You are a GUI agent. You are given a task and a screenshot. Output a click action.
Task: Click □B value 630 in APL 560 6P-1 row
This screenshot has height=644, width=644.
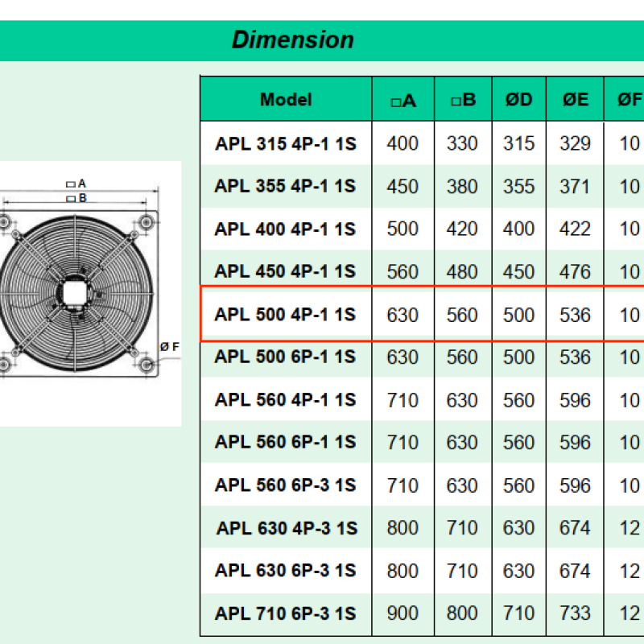tap(462, 444)
